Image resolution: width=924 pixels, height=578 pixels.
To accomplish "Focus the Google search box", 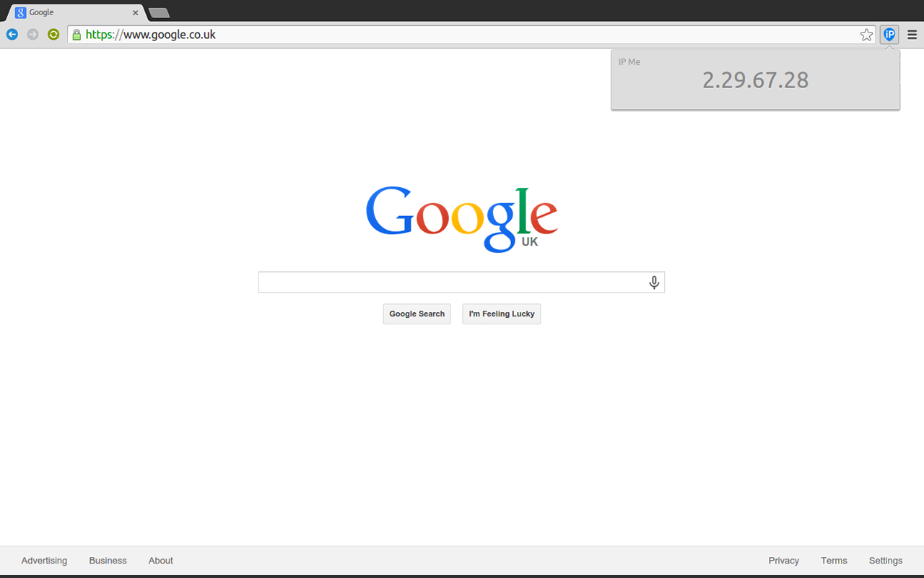I will [461, 282].
